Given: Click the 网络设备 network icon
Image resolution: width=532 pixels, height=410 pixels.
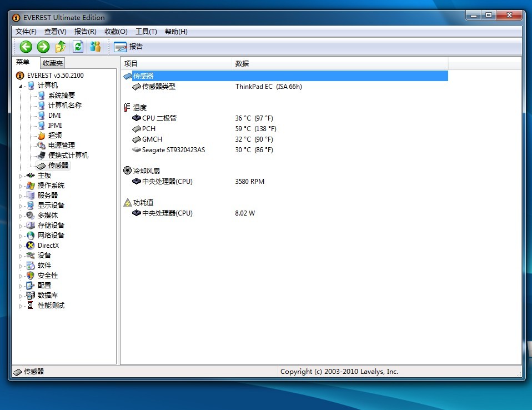Looking at the screenshot, I should 31,235.
